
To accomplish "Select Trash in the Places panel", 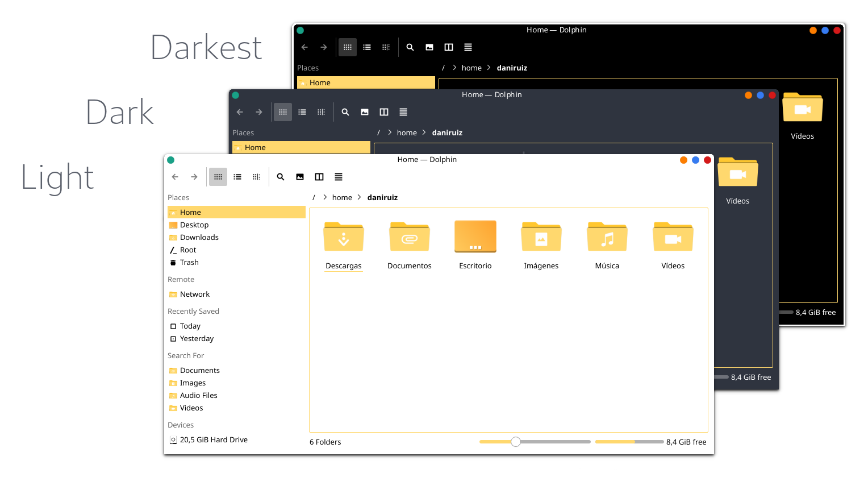I will pos(236,263).
